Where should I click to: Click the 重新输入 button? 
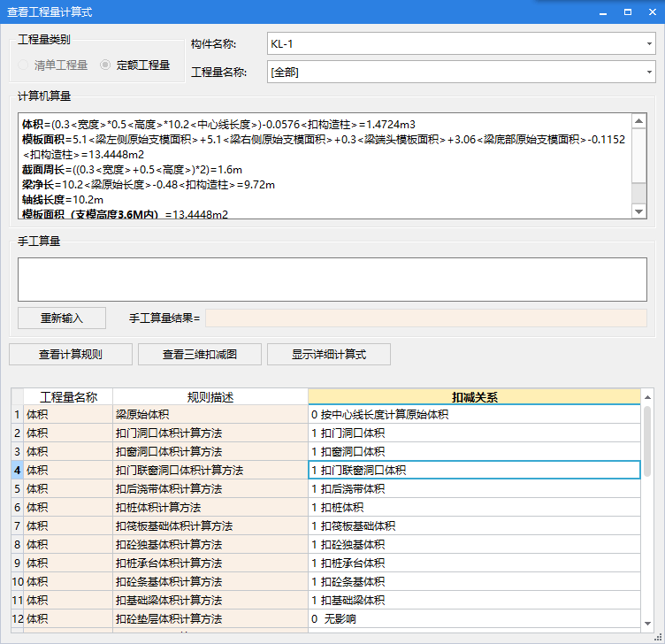[62, 318]
